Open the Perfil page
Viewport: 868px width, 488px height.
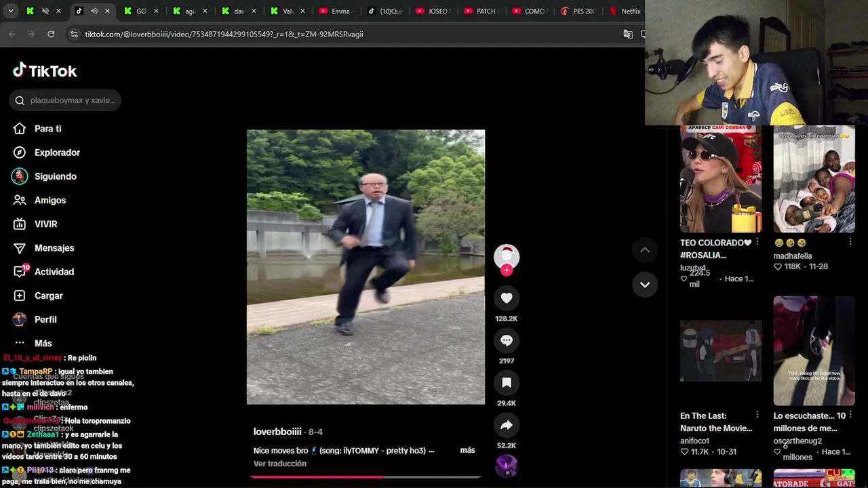click(45, 319)
